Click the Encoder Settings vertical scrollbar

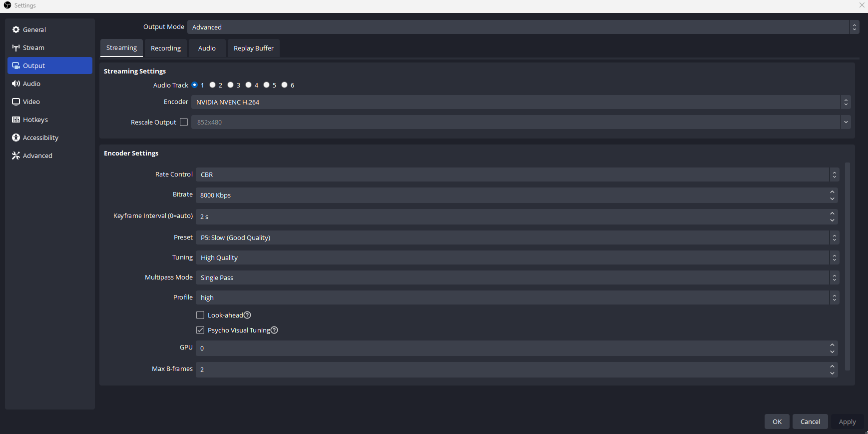tap(847, 266)
